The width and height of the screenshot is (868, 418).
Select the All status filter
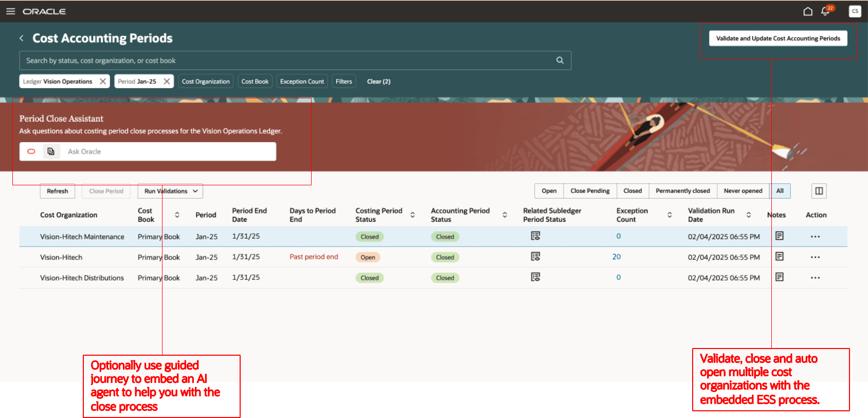pos(780,191)
